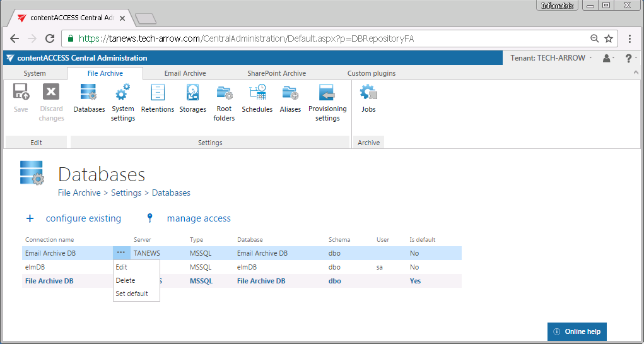Open Storages settings
The height and width of the screenshot is (344, 644).
point(192,98)
